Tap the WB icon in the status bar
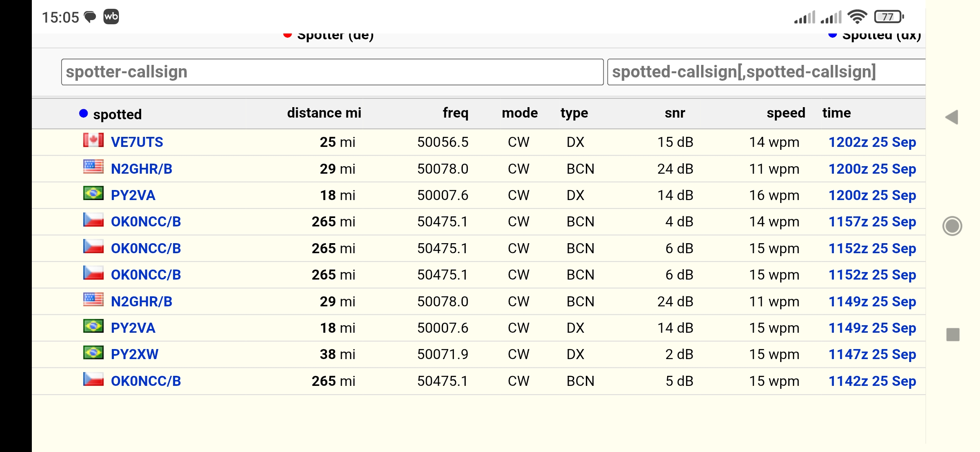Screen dimensions: 980x452 [111, 17]
